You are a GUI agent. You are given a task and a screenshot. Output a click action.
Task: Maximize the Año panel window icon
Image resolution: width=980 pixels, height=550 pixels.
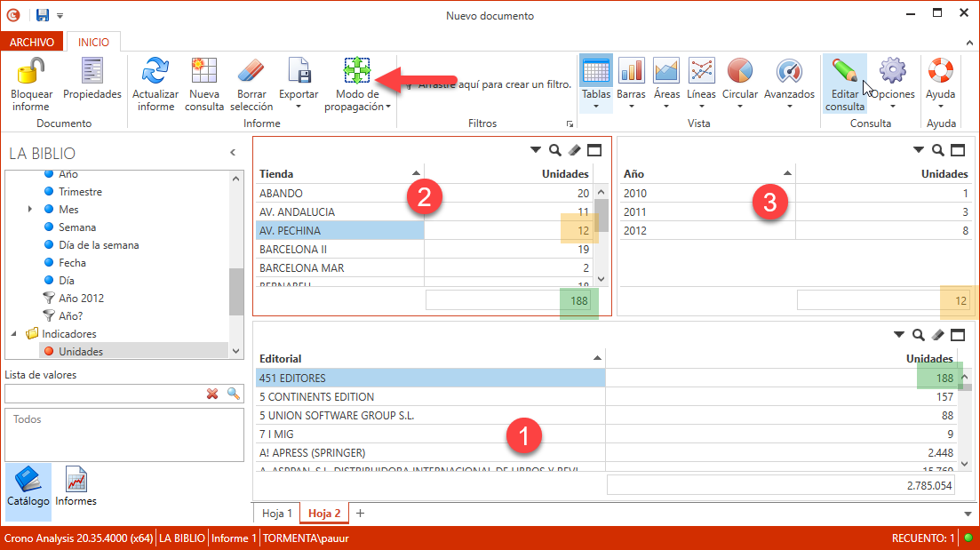(x=958, y=150)
